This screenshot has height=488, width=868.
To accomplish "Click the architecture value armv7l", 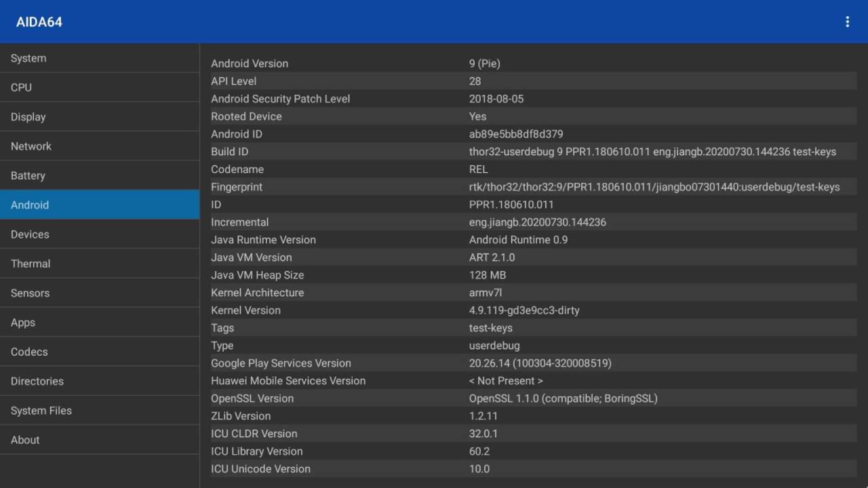I will (486, 293).
